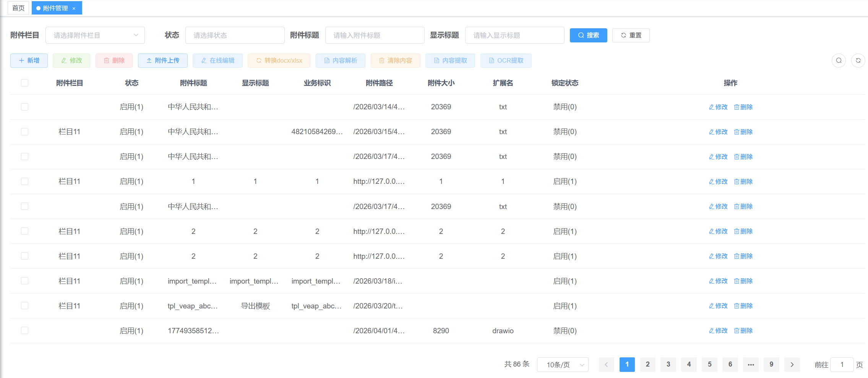This screenshot has width=868, height=378.
Task: Click the 重置 reset button
Action: [x=631, y=35]
